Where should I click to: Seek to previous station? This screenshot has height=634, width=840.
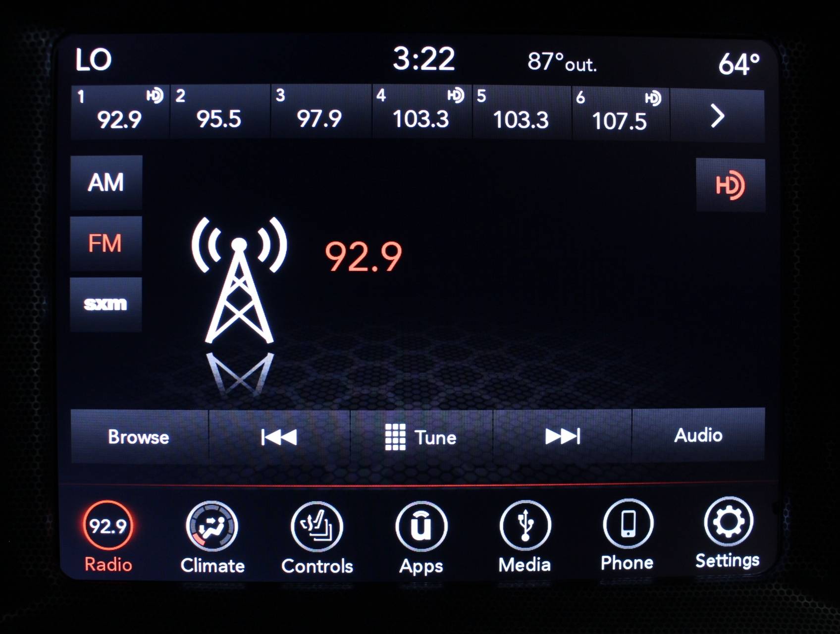(279, 437)
